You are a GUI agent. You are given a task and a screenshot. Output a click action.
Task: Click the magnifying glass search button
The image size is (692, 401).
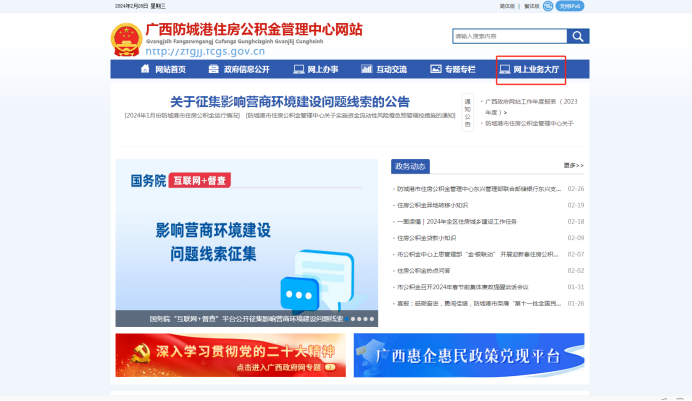coord(579,37)
